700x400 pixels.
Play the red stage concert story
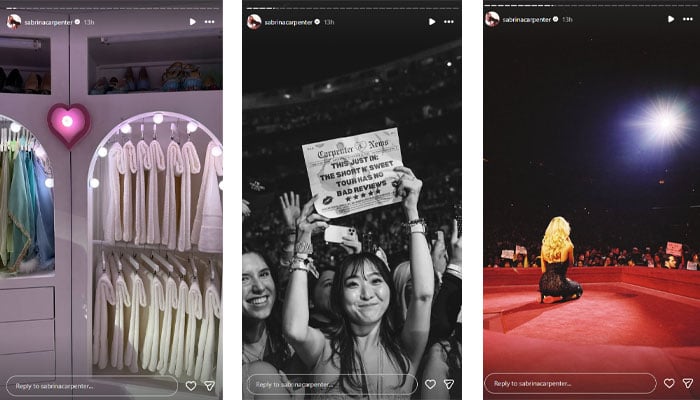671,19
